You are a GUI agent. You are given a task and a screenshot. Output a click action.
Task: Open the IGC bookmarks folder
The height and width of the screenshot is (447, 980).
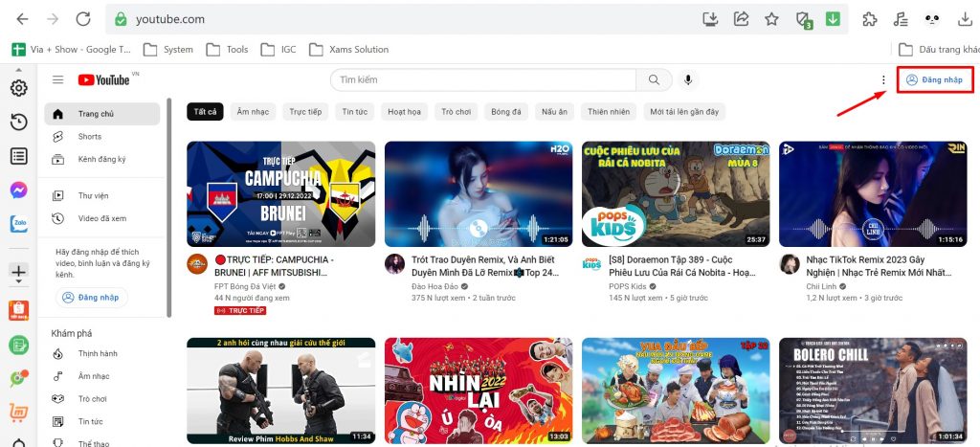pyautogui.click(x=278, y=50)
